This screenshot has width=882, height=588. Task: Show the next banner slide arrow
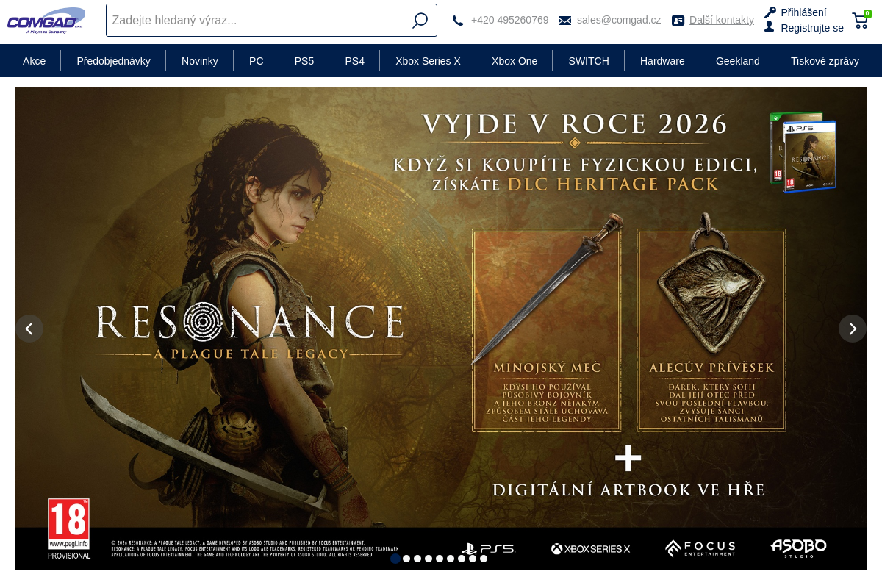pyautogui.click(x=853, y=329)
